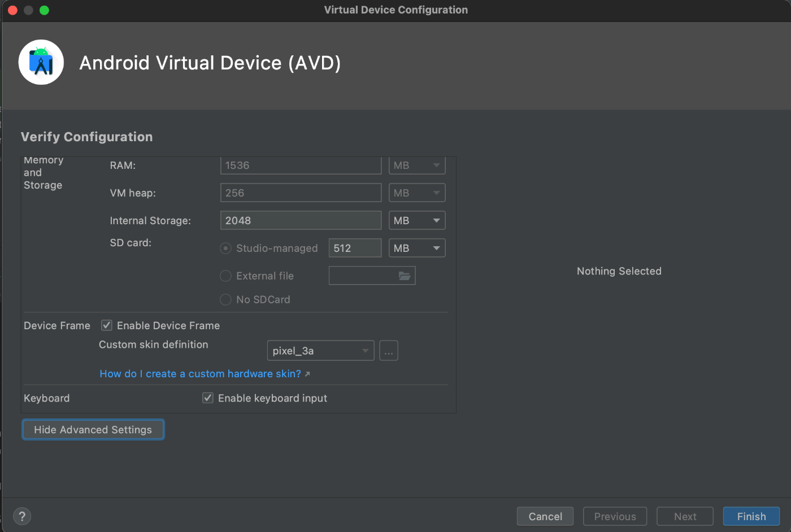Click the VM heap label
The image size is (791, 532).
(133, 193)
